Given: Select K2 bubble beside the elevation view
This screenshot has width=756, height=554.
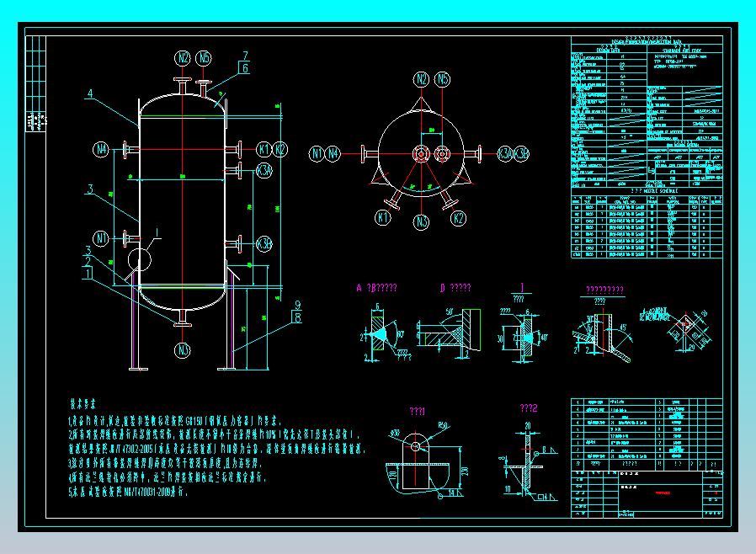Looking at the screenshot, I should pos(280,150).
